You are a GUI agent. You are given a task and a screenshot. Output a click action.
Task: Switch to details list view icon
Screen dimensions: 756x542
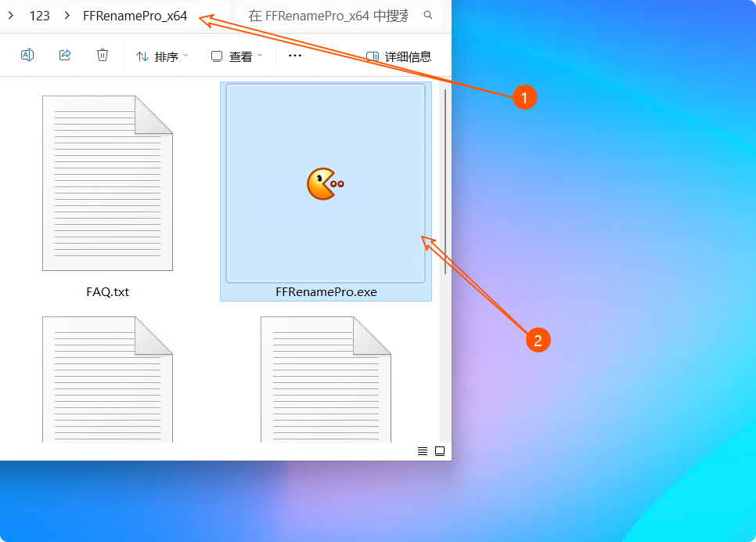coord(423,451)
